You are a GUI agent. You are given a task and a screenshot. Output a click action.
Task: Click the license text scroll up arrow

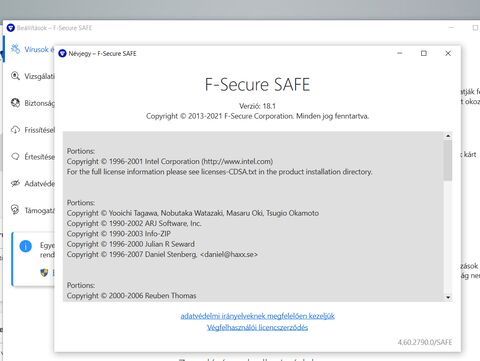tap(448, 136)
